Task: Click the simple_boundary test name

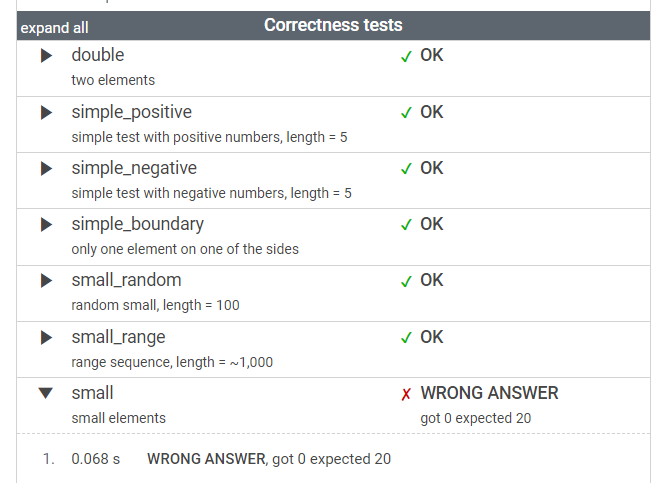Action: point(138,224)
